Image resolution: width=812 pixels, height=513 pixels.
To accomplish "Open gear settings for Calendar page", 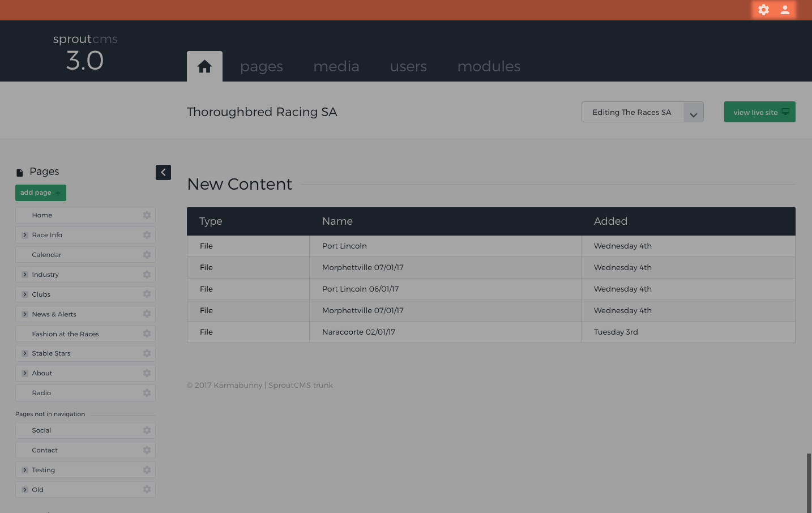I will pos(147,255).
